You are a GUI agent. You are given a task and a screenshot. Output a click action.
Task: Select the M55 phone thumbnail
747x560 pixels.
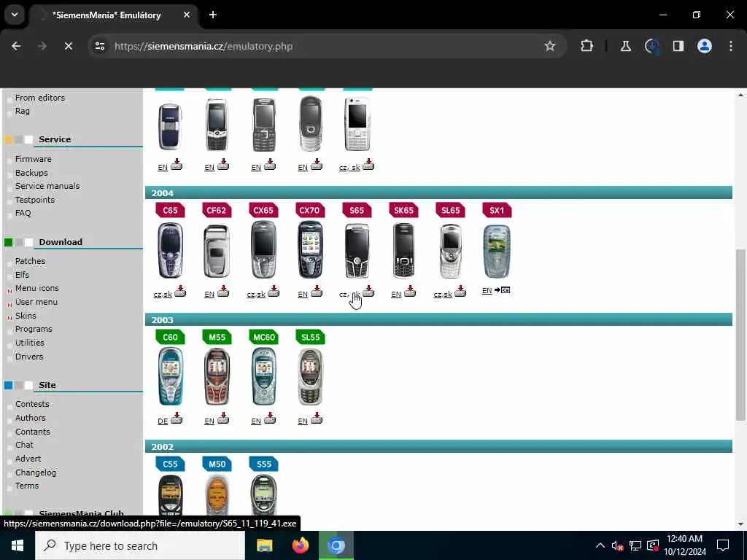click(217, 376)
